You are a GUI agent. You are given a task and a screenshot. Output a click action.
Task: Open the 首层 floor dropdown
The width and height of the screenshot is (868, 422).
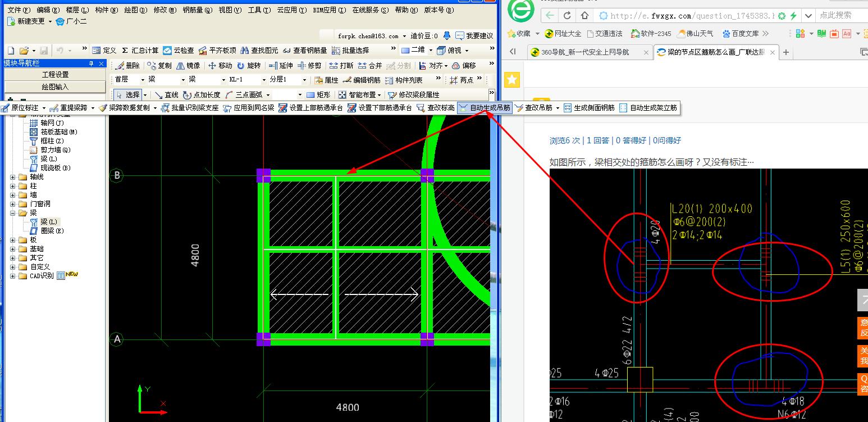tap(142, 80)
